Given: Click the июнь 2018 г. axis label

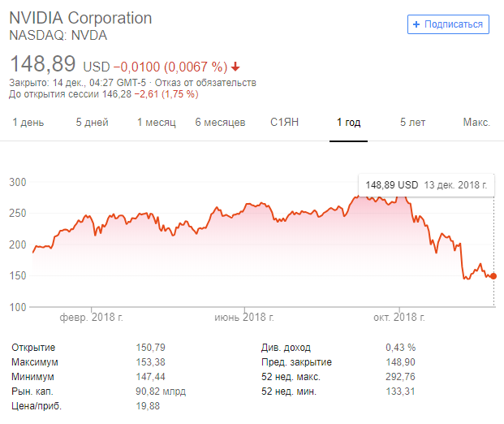Looking at the screenshot, I should [x=246, y=317].
